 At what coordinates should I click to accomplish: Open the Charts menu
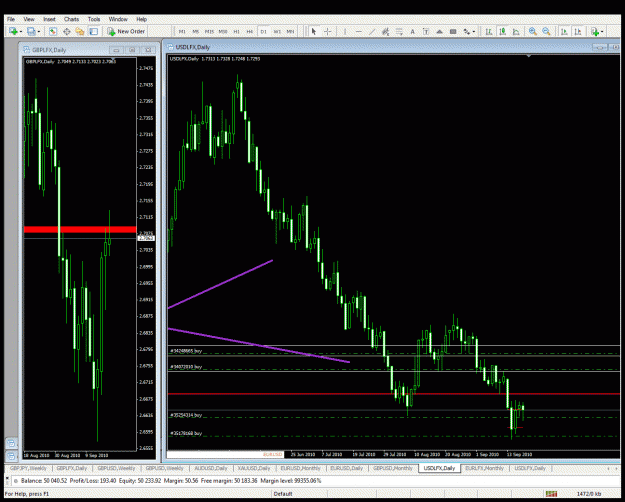(71, 19)
